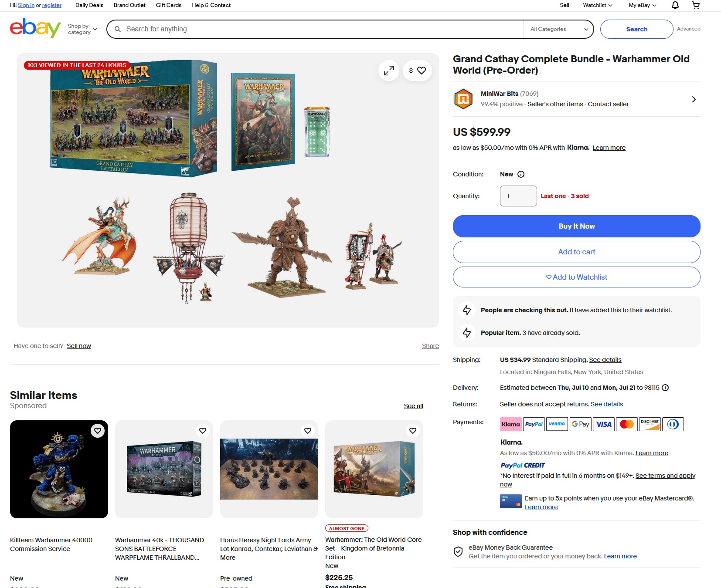Open the Gift Cards menu item

169,5
